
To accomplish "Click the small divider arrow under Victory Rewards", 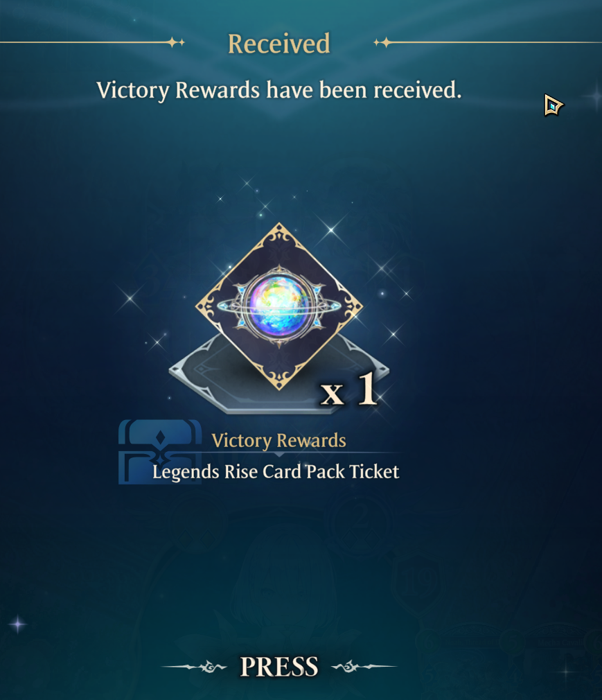I will click(279, 455).
